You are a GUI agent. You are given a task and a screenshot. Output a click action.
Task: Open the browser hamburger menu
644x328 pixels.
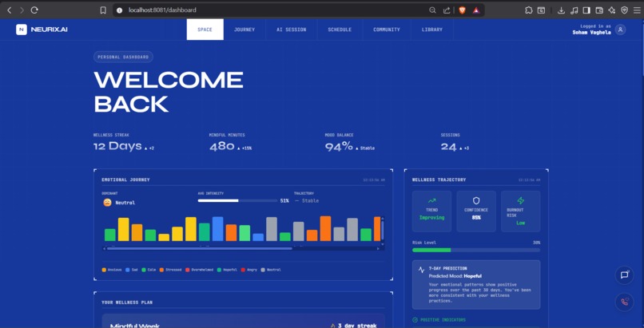coord(637,10)
